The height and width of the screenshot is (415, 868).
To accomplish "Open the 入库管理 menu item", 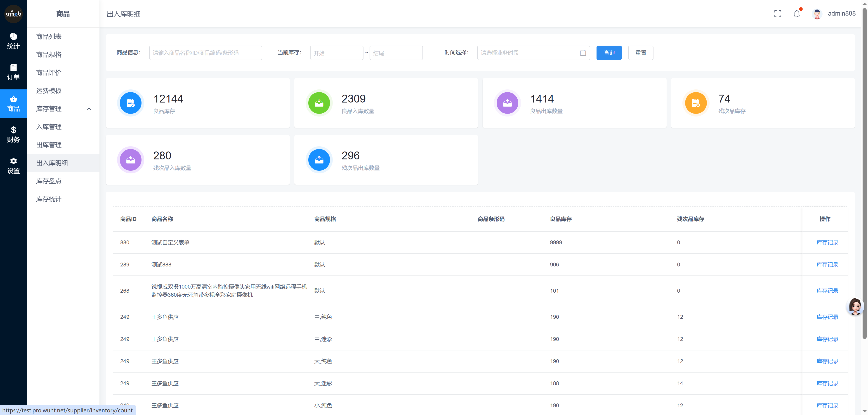I will click(49, 127).
